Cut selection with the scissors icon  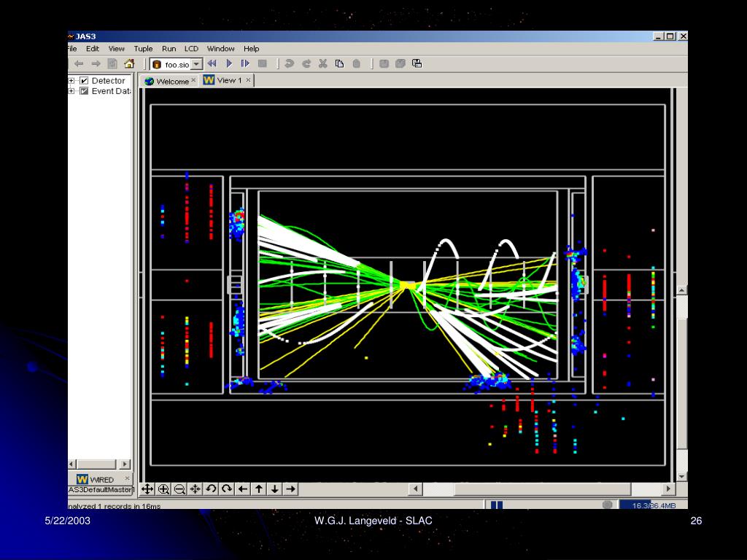(x=323, y=63)
